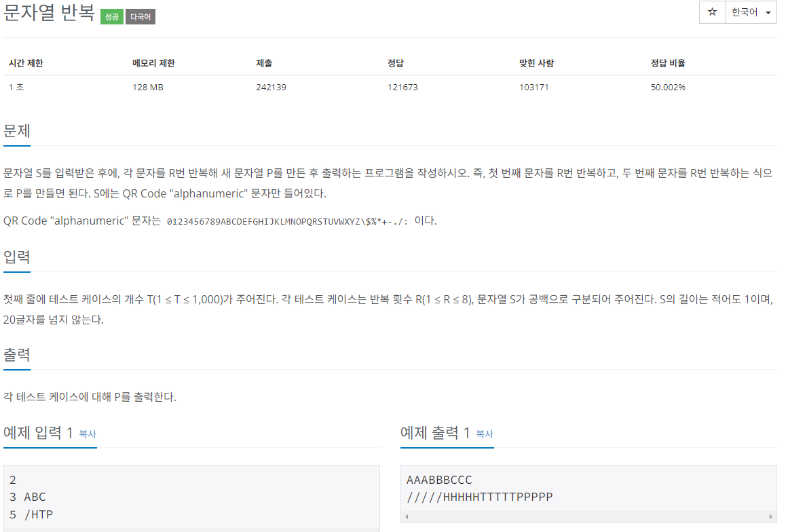Copy example output 1 via 복사 link
788x532 pixels.
point(485,434)
